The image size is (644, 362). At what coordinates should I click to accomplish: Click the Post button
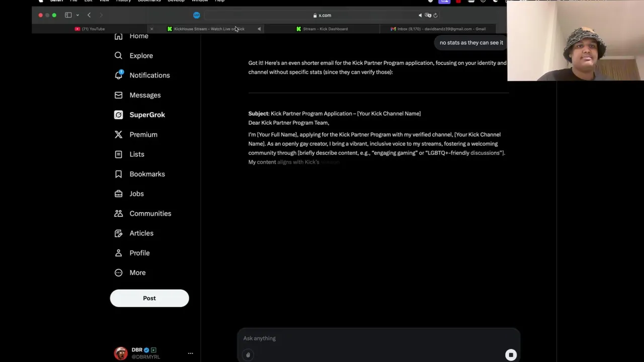149,298
